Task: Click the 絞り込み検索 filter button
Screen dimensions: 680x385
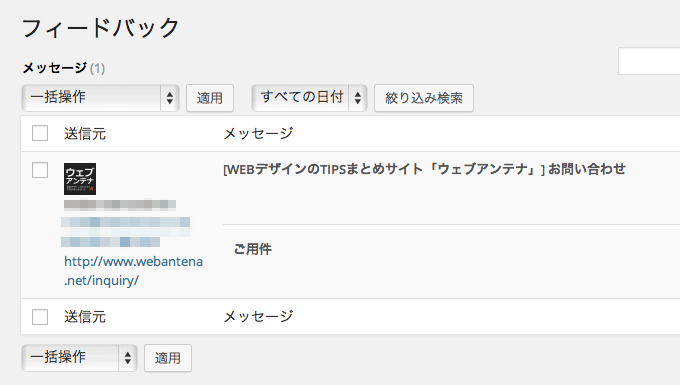Action: pyautogui.click(x=424, y=98)
